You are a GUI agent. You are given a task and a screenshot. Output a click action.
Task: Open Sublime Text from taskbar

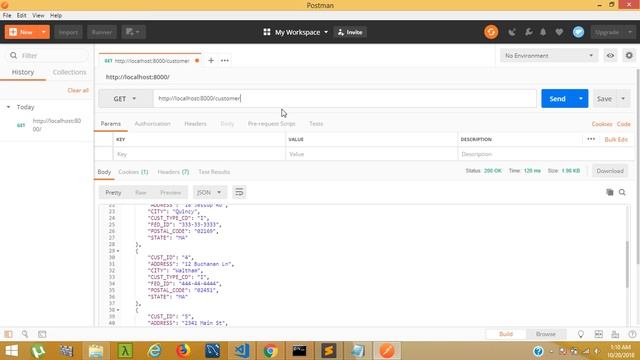click(x=329, y=351)
